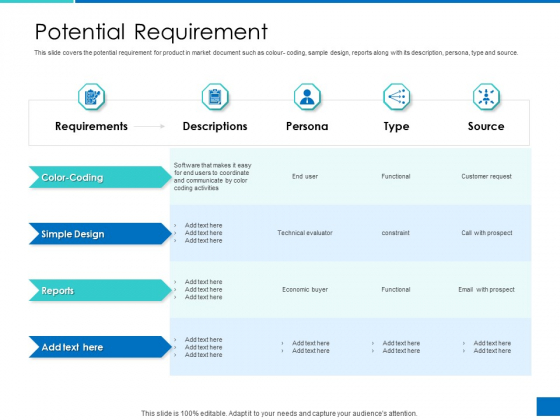The height and width of the screenshot is (420, 560).
Task: Click the 'Type' column heading
Action: tap(396, 126)
